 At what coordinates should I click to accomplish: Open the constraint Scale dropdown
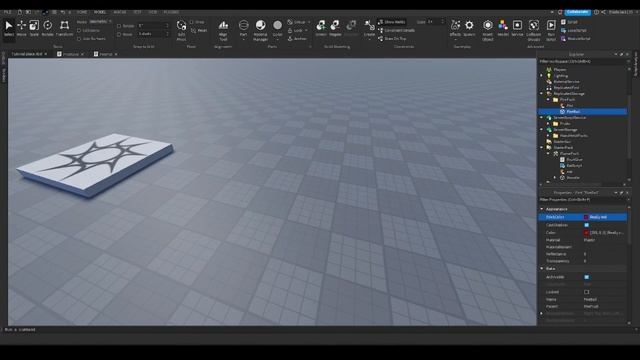click(x=436, y=22)
